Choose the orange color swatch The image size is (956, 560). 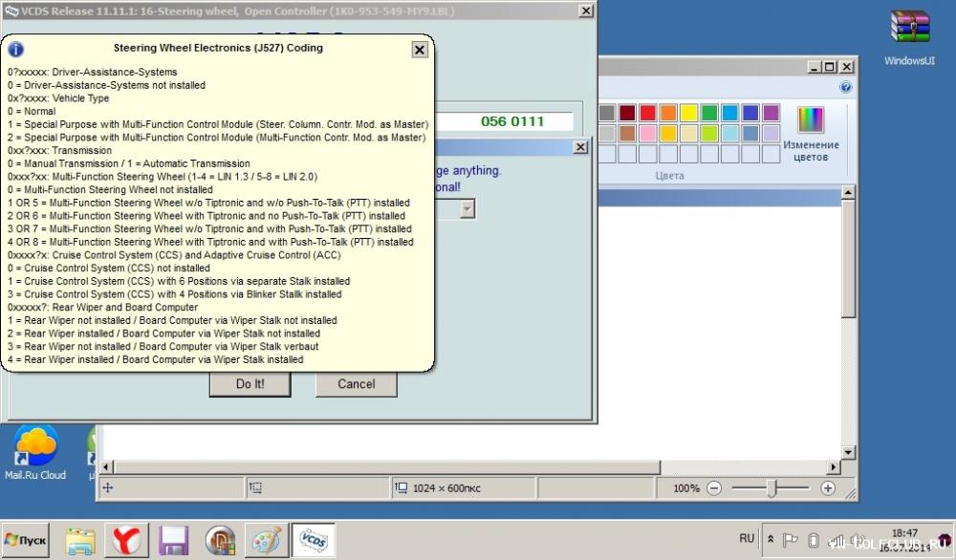tap(668, 113)
